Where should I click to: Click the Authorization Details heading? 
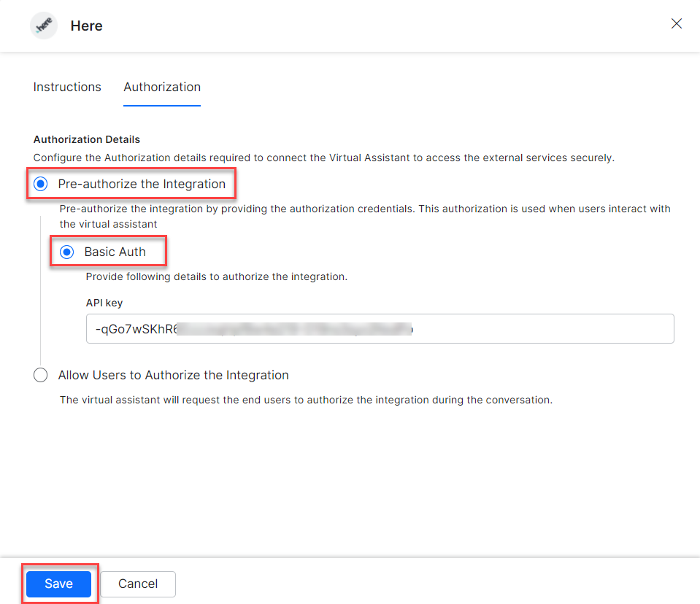[87, 139]
